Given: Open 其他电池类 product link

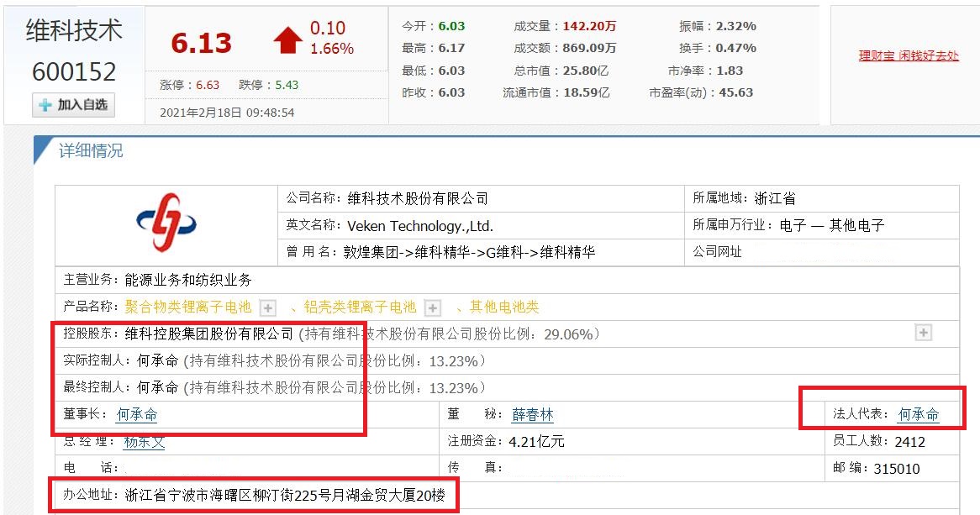Looking at the screenshot, I should pyautogui.click(x=503, y=307).
